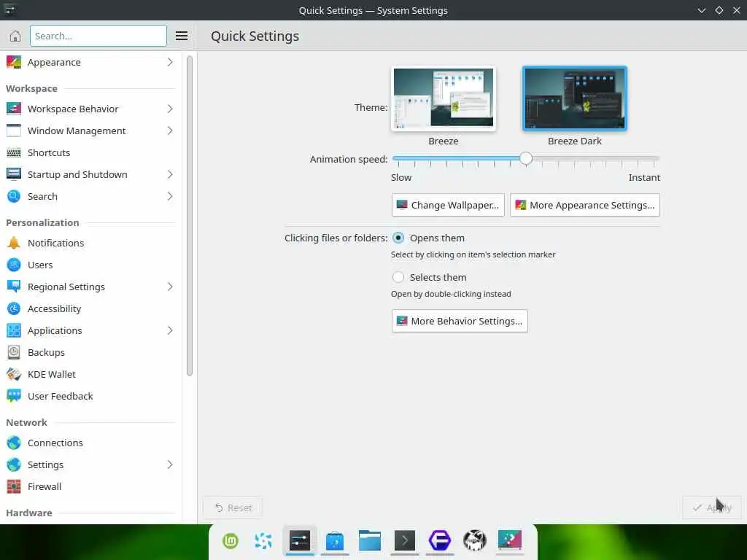
Task: Click the Connections globe icon
Action: click(x=14, y=443)
